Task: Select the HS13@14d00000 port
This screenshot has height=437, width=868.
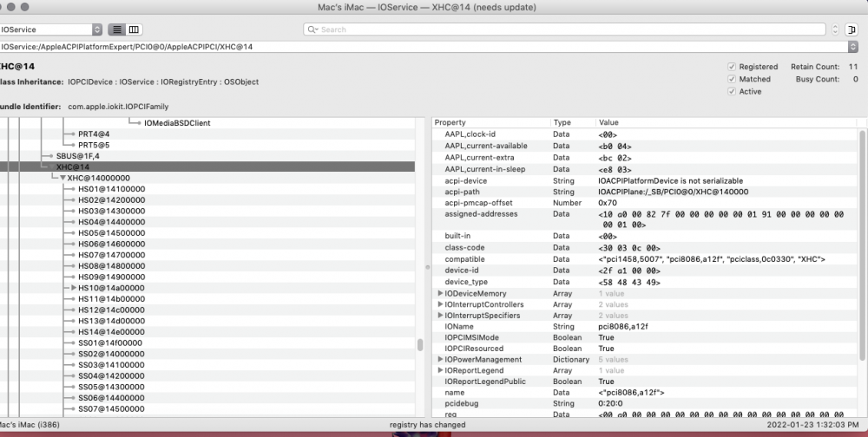Action: 111,321
